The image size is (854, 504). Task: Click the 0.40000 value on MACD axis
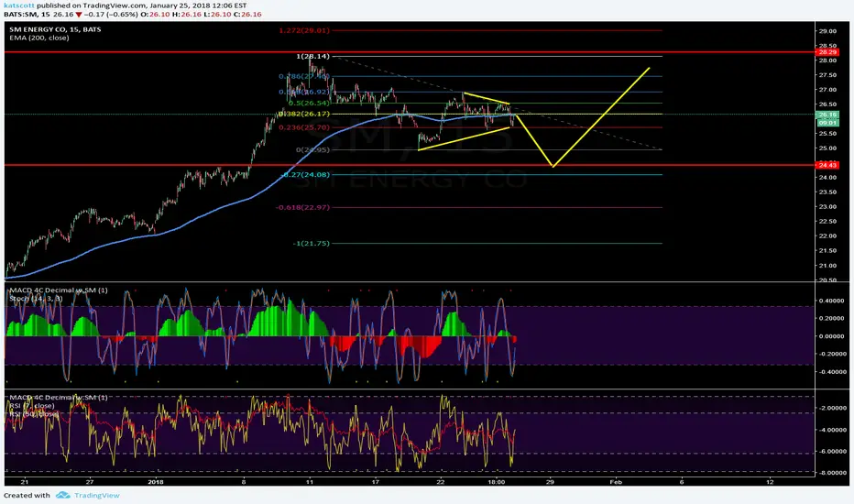tap(833, 301)
